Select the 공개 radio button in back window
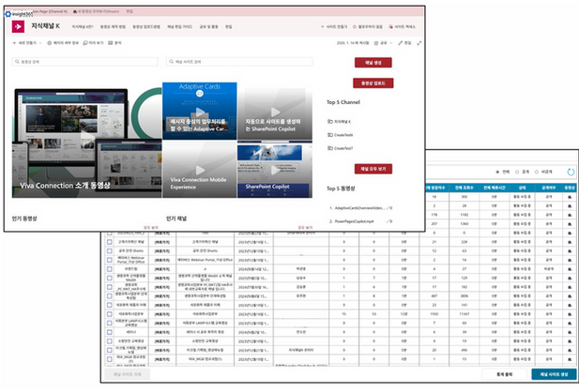Viewport: 579px width, 392px height. pyautogui.click(x=517, y=172)
